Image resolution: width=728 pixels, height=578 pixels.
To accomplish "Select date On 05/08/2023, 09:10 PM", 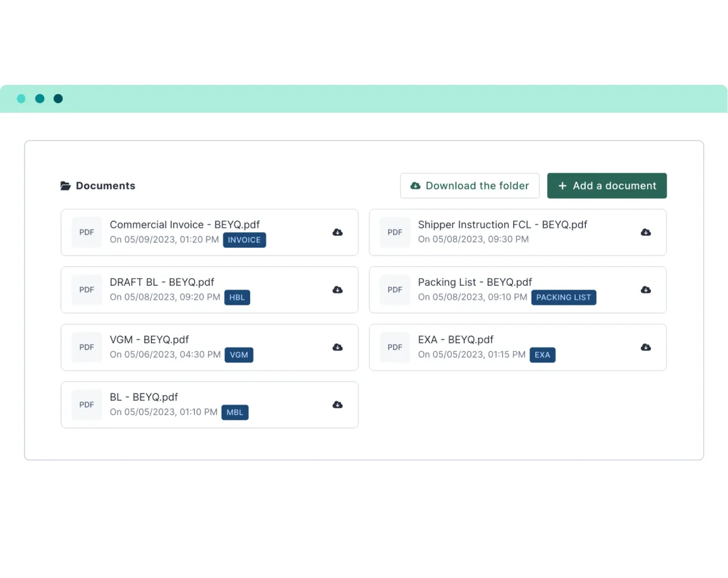I will pos(473,297).
